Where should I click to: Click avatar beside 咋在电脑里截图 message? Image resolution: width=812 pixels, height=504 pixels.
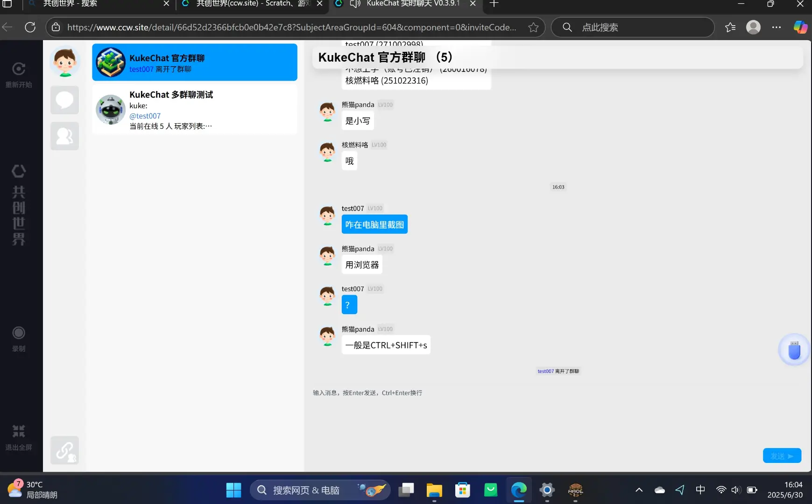(327, 216)
